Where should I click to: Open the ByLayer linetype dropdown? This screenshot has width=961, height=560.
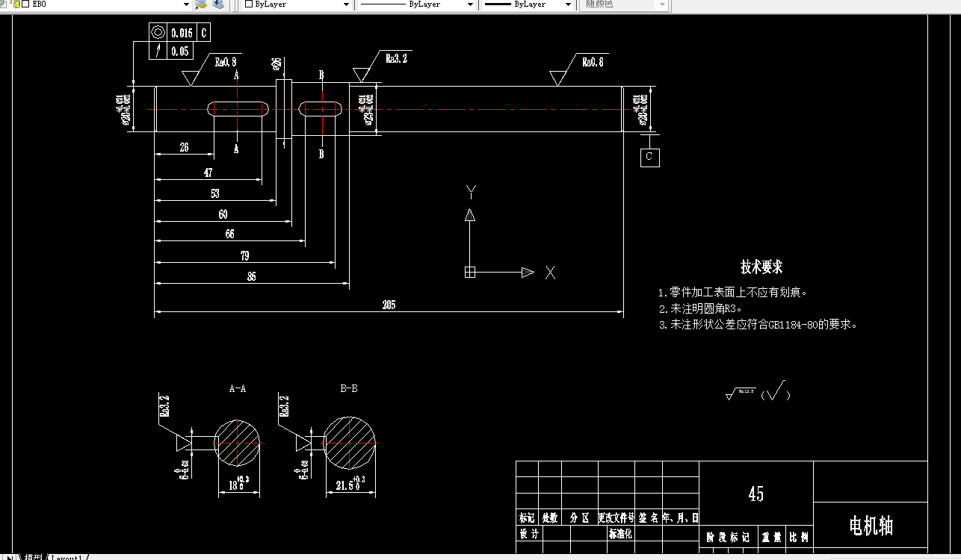pyautogui.click(x=470, y=4)
